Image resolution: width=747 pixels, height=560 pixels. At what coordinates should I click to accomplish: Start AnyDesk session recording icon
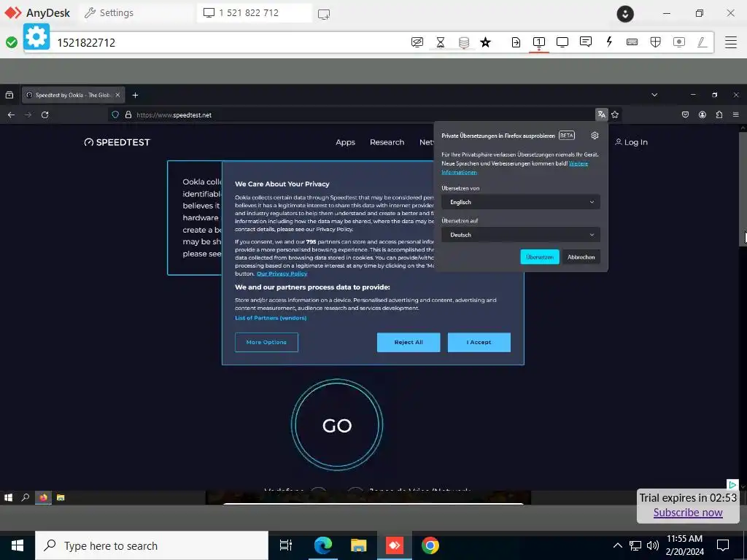pos(679,42)
